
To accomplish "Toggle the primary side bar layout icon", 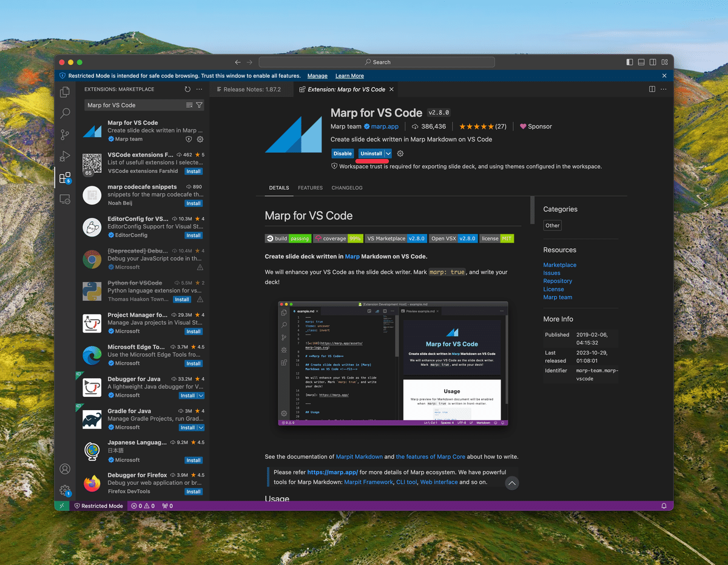I will pyautogui.click(x=630, y=62).
